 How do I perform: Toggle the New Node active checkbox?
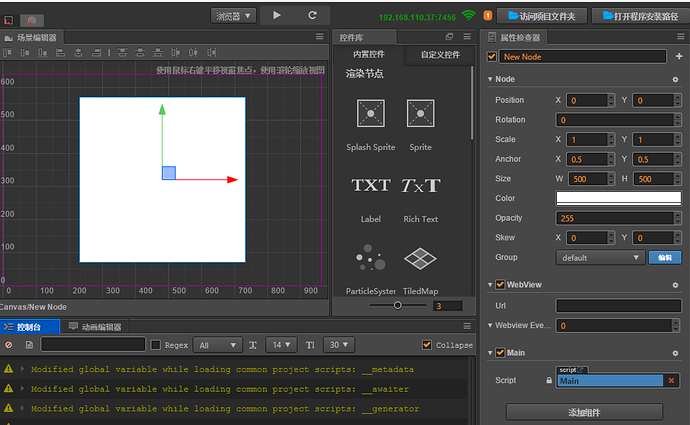click(x=492, y=56)
